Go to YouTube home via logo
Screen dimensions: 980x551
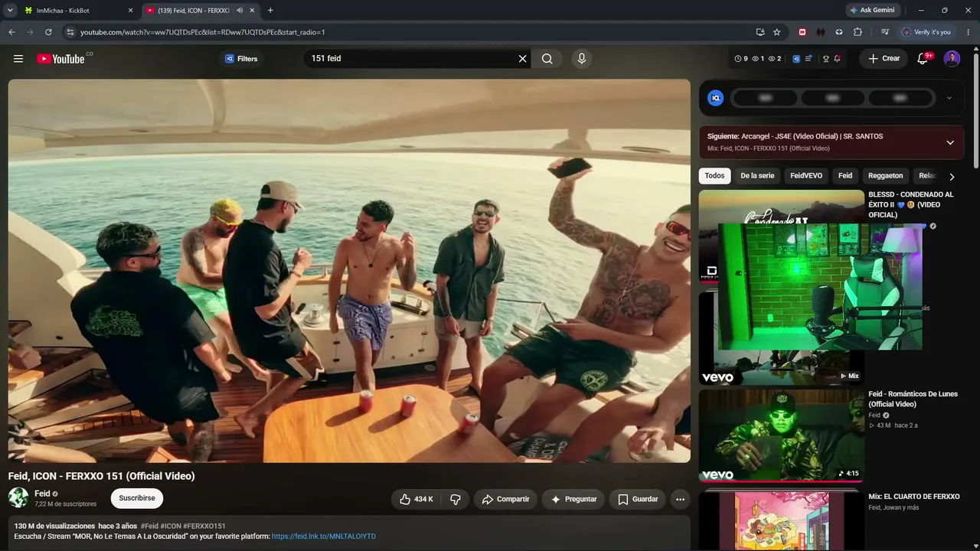coord(60,59)
